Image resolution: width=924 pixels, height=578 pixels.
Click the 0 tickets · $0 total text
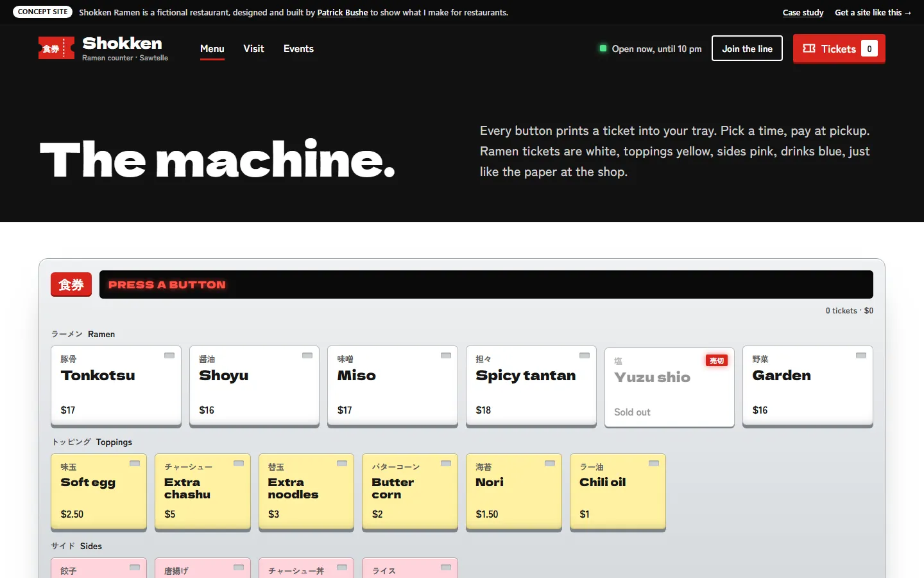click(849, 311)
